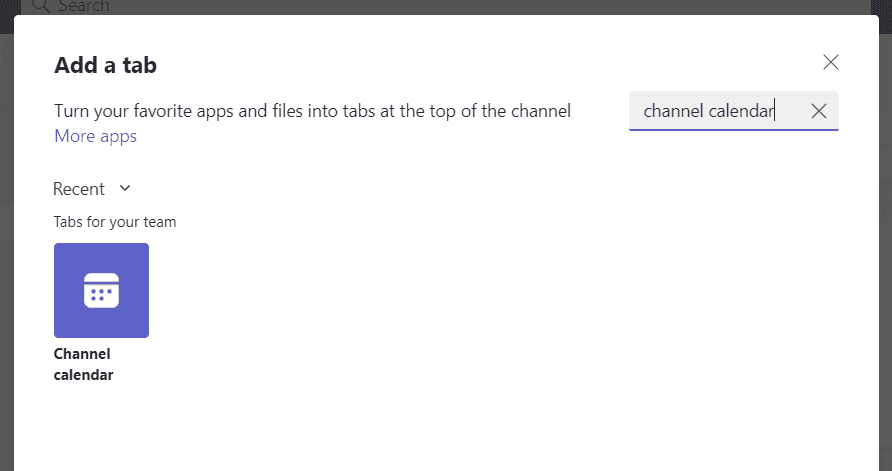Click the white calendar glyph in the tile
The height and width of the screenshot is (471, 892).
pos(101,290)
